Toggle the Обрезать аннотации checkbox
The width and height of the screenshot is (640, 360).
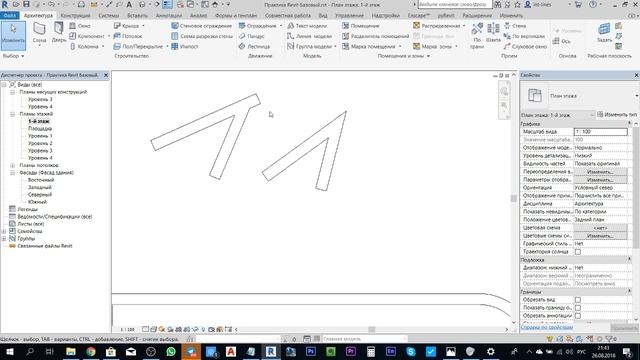tap(578, 316)
